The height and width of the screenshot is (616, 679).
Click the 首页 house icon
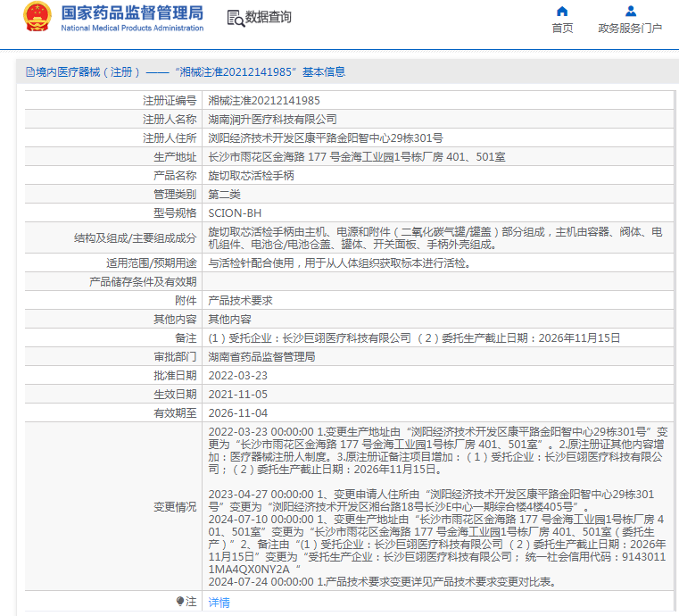[x=562, y=12]
